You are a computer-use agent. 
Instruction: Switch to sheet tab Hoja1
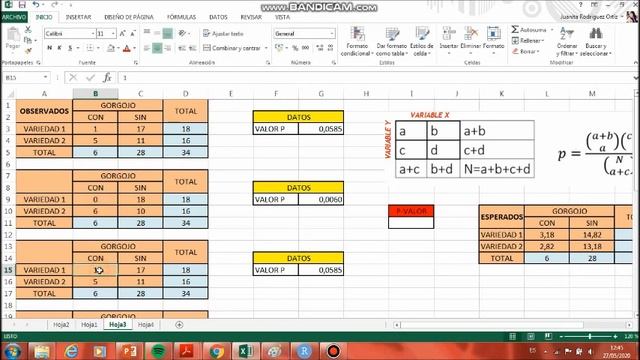pyautogui.click(x=89, y=324)
